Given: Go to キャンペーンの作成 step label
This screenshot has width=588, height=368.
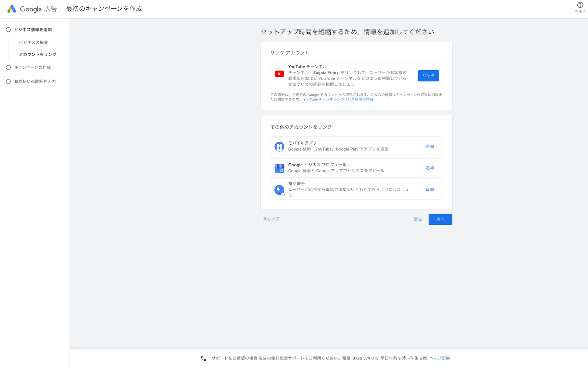Looking at the screenshot, I should pyautogui.click(x=33, y=67).
